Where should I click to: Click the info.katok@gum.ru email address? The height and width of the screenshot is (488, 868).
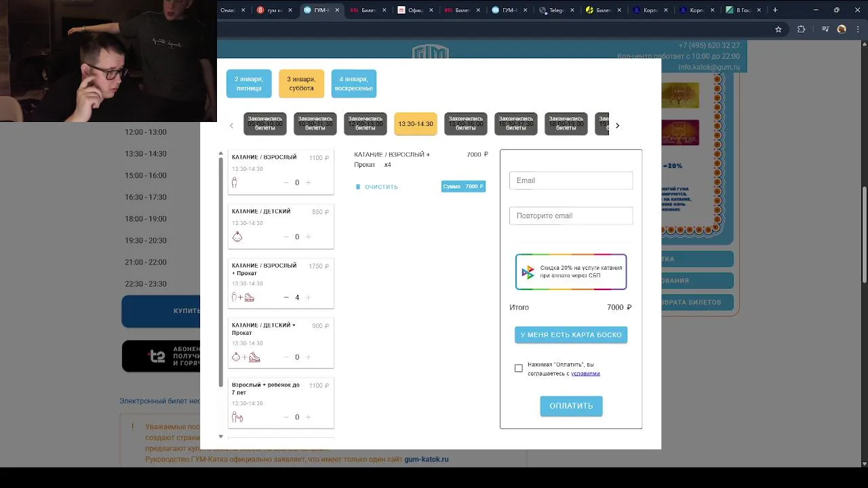(x=709, y=67)
